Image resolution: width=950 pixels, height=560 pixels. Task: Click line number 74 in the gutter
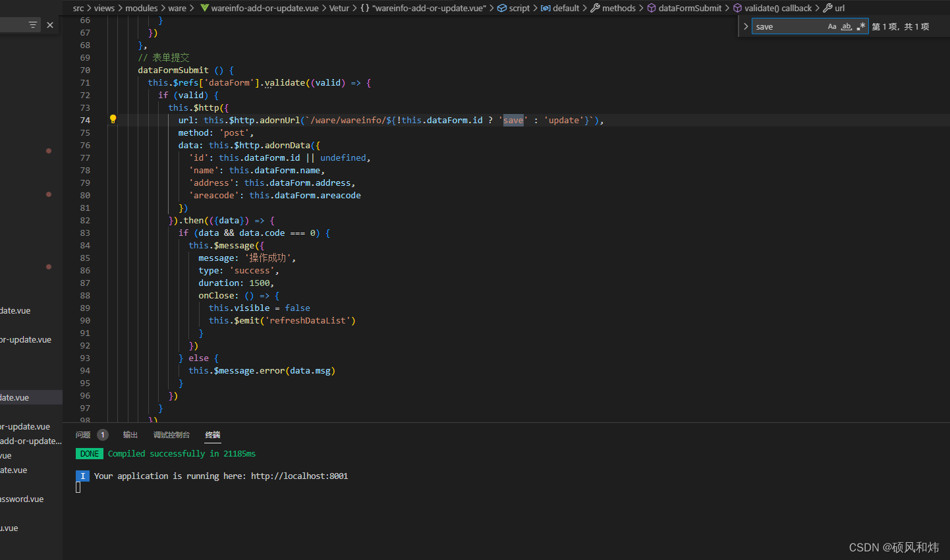coord(85,120)
